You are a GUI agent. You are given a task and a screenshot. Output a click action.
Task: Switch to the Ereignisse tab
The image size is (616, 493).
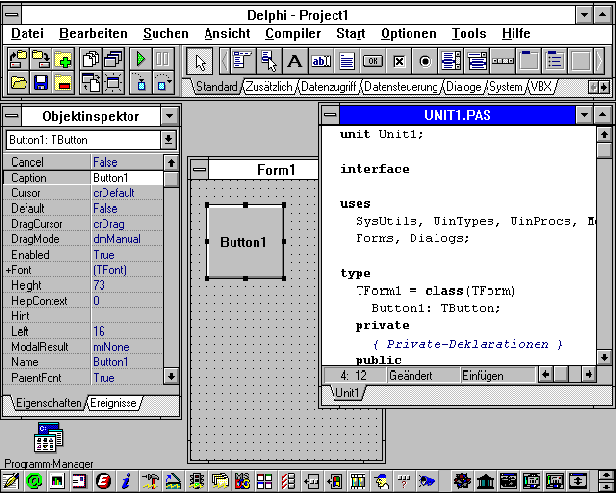click(113, 403)
